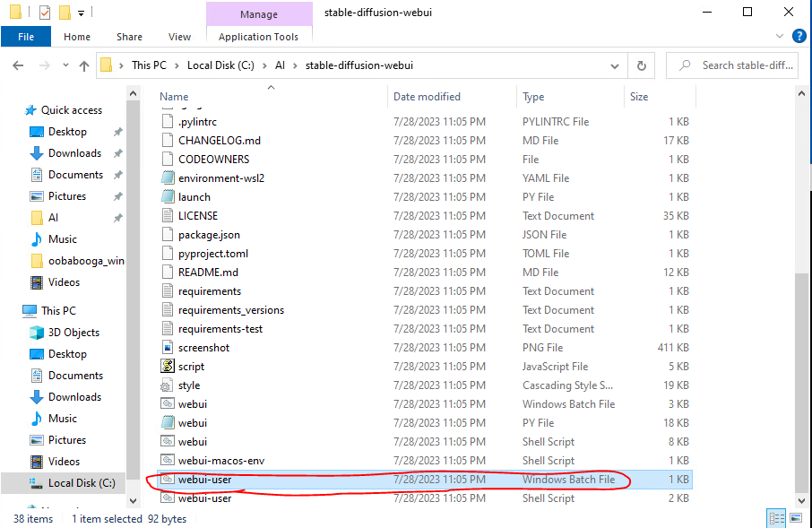
Task: Open the pinned AI folder in sidebar
Action: coord(53,218)
